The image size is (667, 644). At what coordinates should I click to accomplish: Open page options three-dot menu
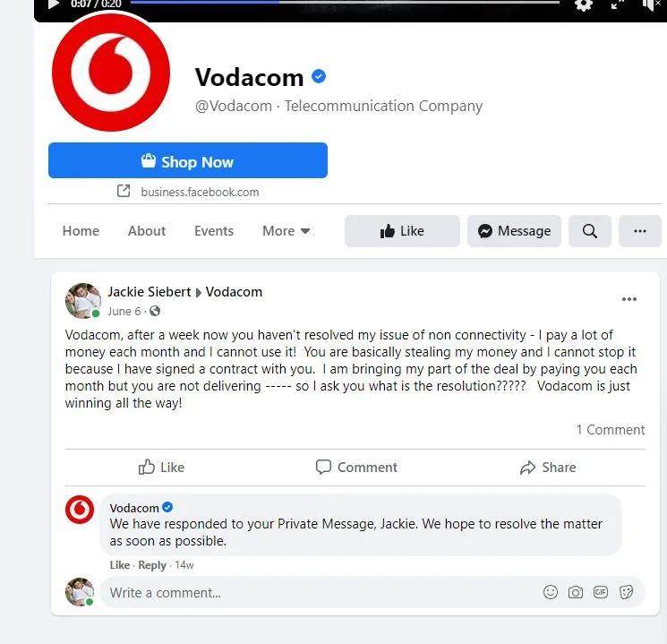click(640, 231)
